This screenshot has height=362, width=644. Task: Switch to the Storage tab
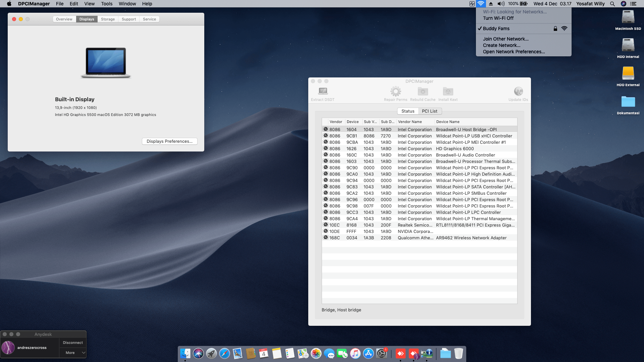108,19
